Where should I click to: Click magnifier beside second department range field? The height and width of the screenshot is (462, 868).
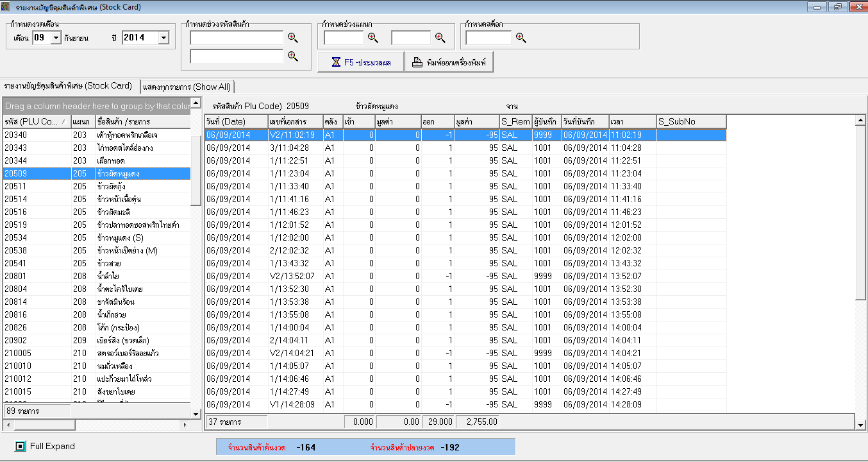coord(440,37)
